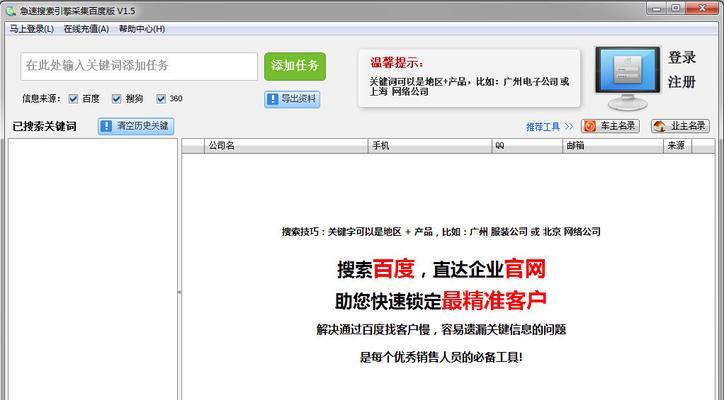
Task: Click the splitter handle beside keyword list
Action: click(x=180, y=292)
